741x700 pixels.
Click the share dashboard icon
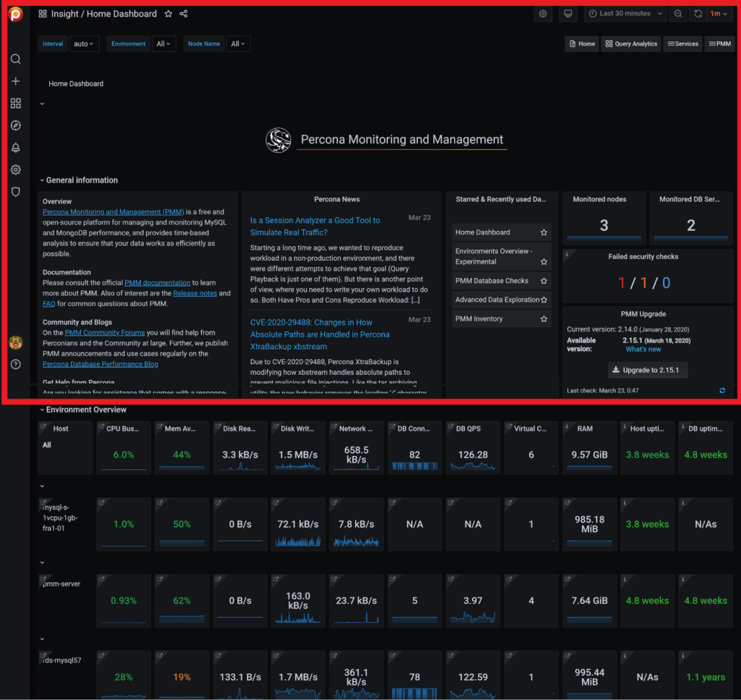tap(184, 13)
